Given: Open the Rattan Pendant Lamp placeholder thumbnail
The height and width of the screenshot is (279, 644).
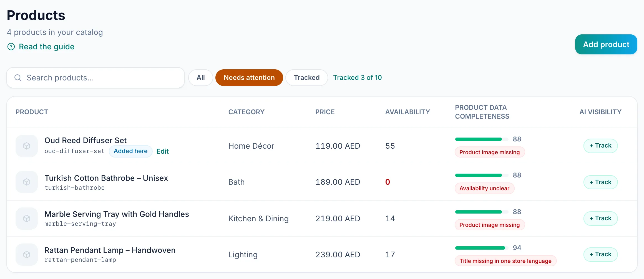Looking at the screenshot, I should pos(27,255).
